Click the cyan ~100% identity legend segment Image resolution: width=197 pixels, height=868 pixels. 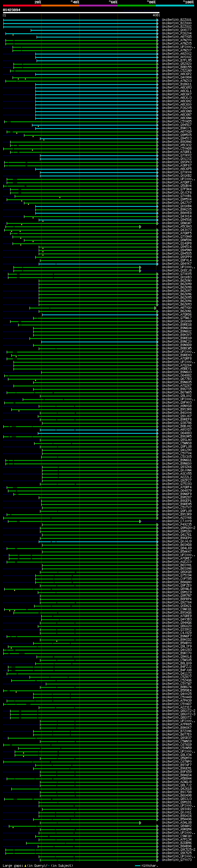click(x=175, y=6)
